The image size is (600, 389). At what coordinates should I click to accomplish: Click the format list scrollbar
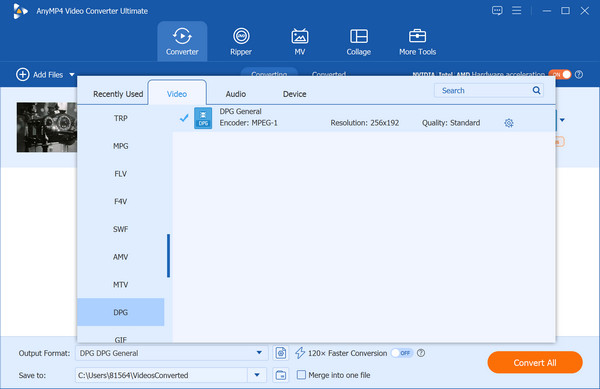168,256
